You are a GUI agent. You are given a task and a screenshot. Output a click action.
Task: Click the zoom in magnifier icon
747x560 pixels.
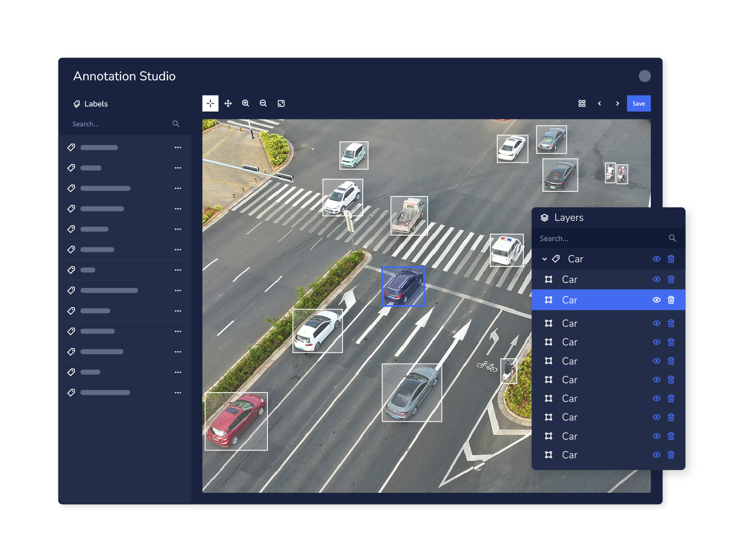[246, 104]
